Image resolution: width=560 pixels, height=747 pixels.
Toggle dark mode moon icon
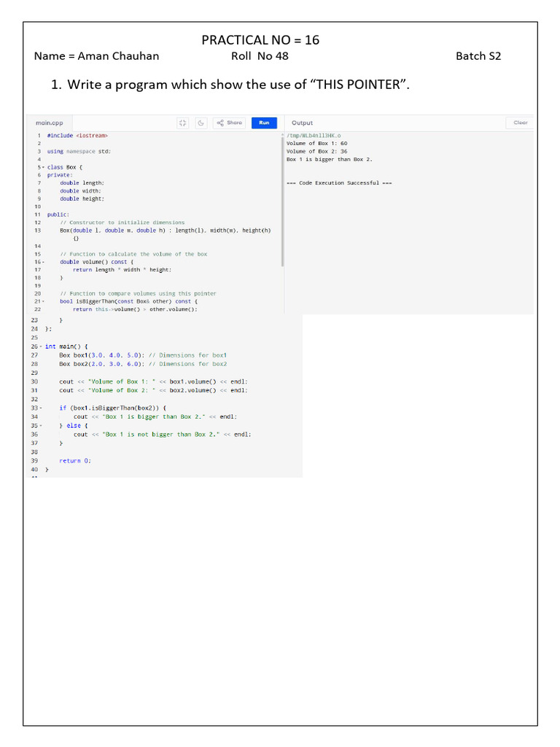click(x=201, y=123)
